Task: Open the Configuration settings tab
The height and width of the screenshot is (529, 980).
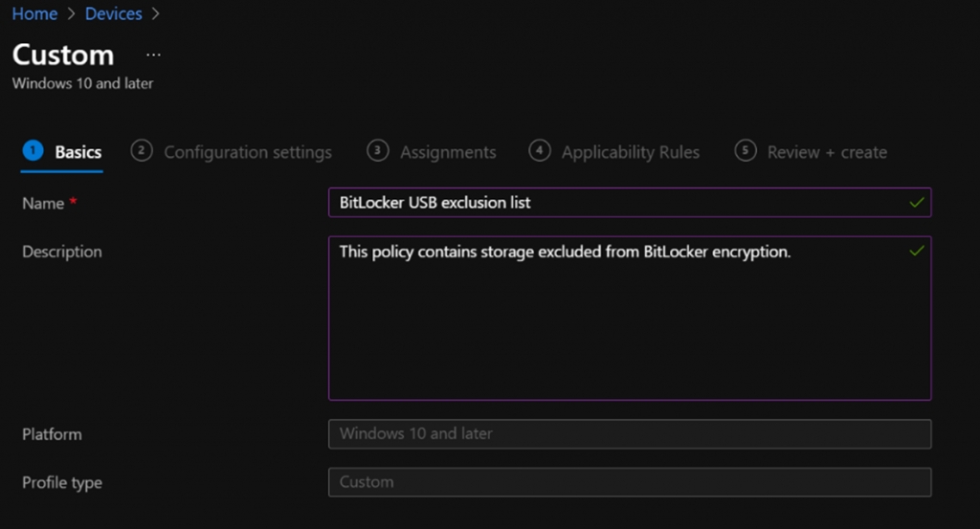Action: [x=248, y=152]
